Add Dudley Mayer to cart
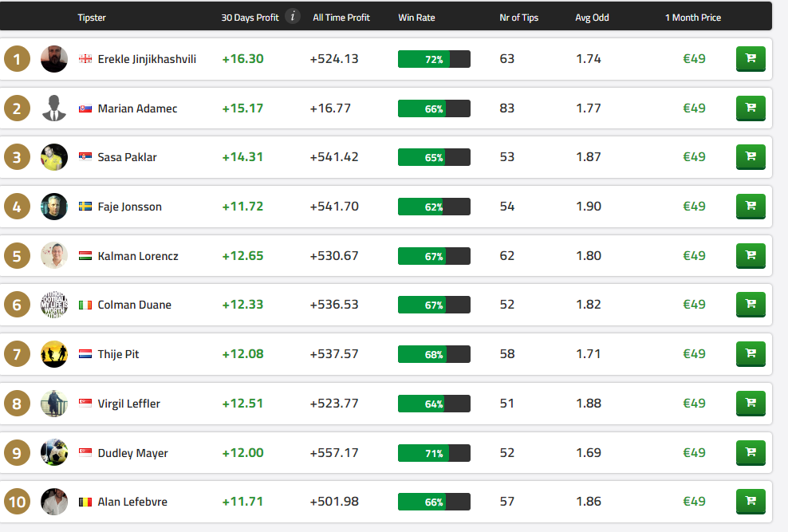 [x=750, y=452]
